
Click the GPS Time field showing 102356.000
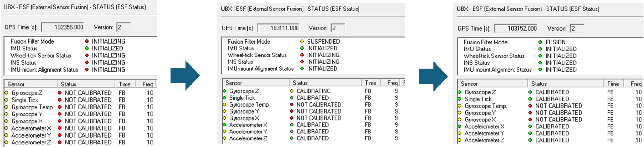click(63, 27)
